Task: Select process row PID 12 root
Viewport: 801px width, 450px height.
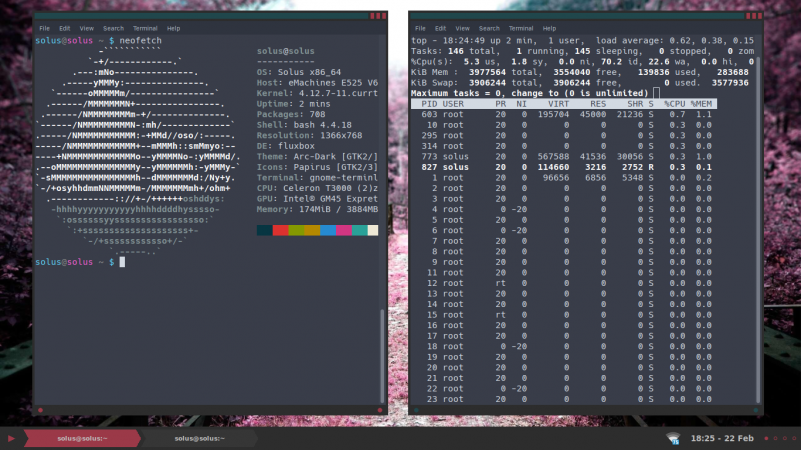Action: (x=564, y=283)
